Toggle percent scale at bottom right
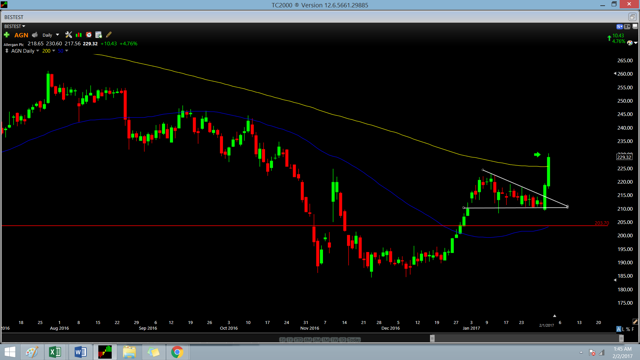 point(629,329)
